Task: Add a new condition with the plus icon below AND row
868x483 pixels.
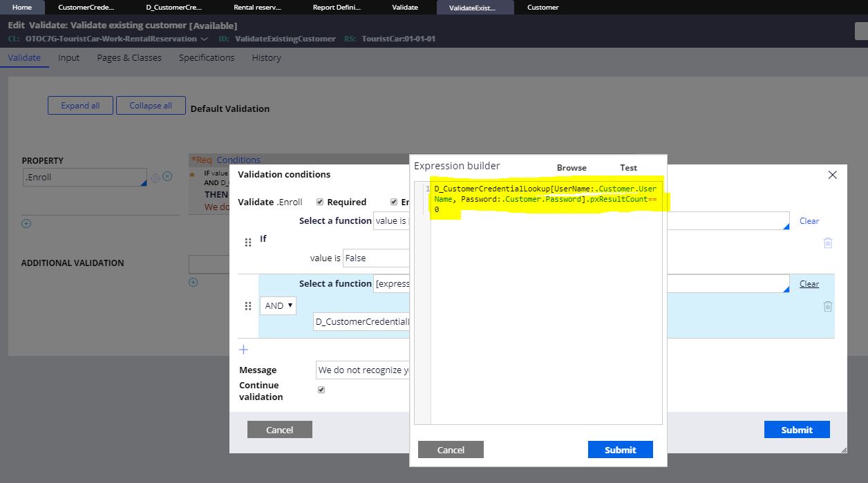Action: click(x=243, y=350)
